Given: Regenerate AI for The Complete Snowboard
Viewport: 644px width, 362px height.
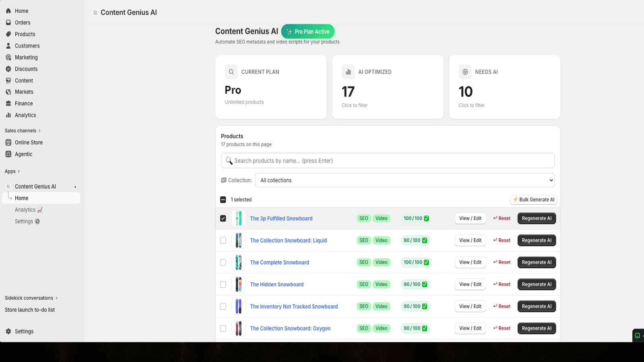Looking at the screenshot, I should pyautogui.click(x=537, y=262).
